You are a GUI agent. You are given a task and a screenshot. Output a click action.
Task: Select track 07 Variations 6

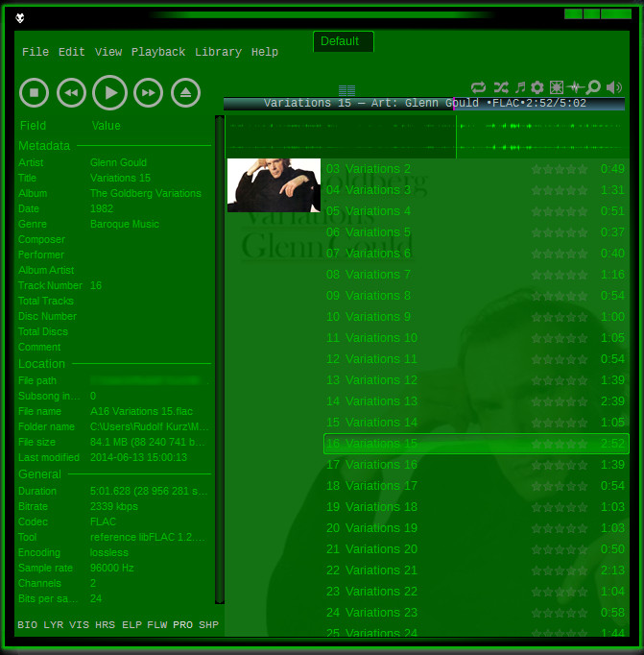476,254
